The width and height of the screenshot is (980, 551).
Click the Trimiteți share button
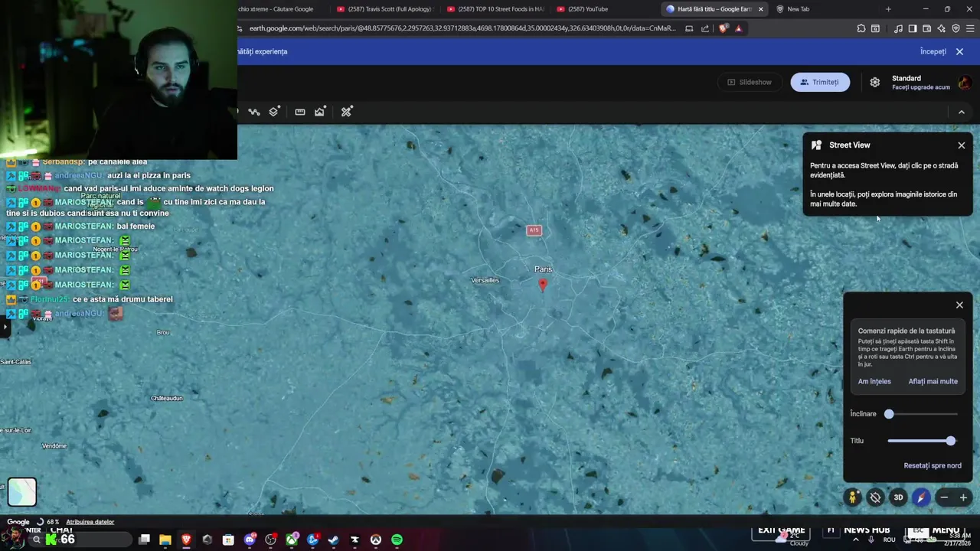820,82
